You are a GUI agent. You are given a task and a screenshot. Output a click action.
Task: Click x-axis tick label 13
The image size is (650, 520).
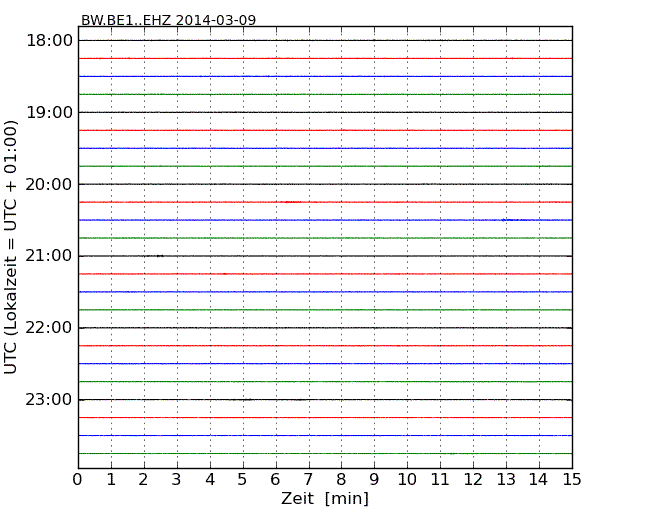click(506, 479)
